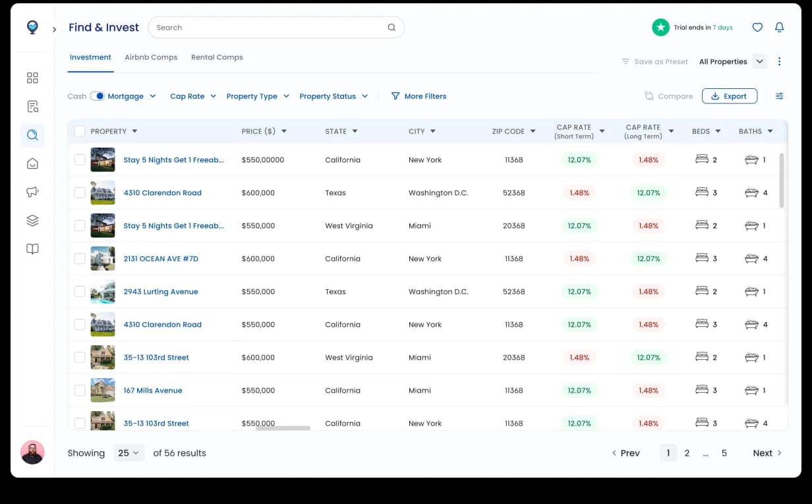This screenshot has width=812, height=504.
Task: Click bed icon in 167 Mills Avenue row
Action: [x=702, y=390]
